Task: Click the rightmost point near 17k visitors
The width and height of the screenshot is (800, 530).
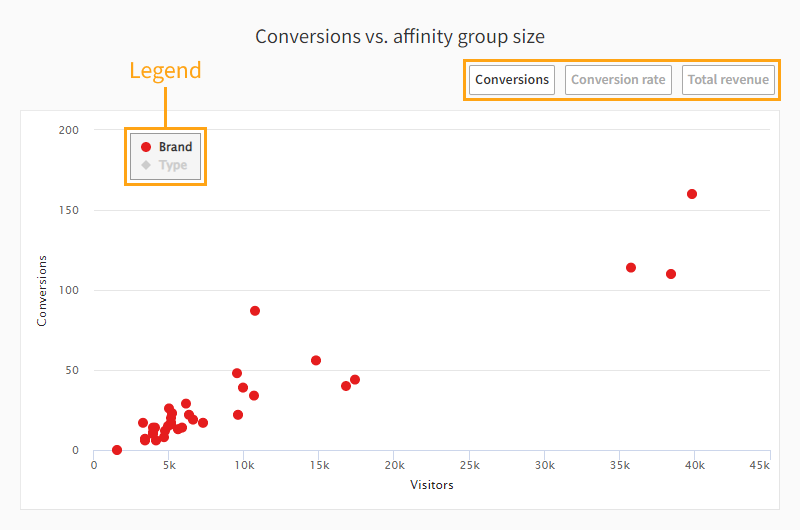Action: click(355, 380)
